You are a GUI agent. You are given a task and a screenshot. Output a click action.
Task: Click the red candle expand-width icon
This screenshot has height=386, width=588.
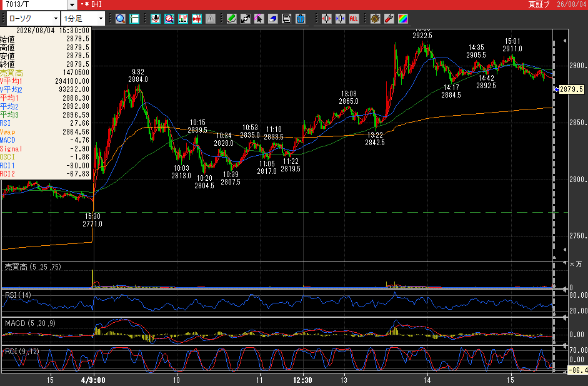[326, 18]
